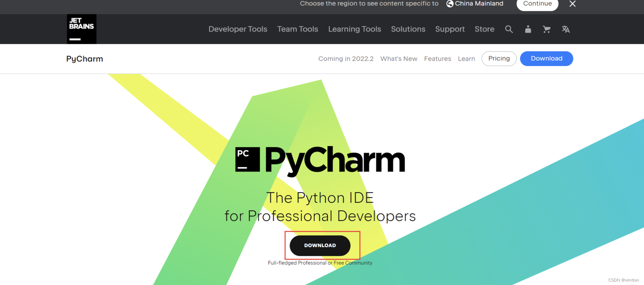Open the site search magnifier icon
Image resolution: width=644 pixels, height=285 pixels.
[509, 29]
